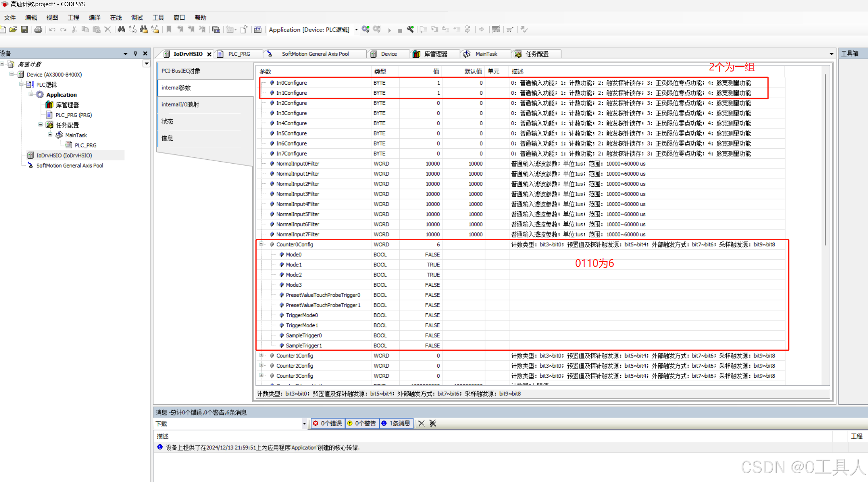Click the wrench build tool icon

coord(410,29)
